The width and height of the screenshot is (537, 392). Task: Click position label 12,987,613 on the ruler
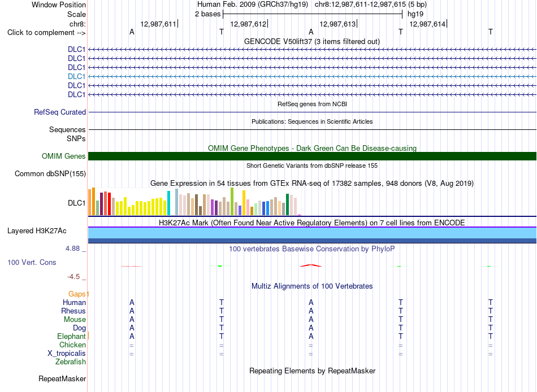[337, 24]
